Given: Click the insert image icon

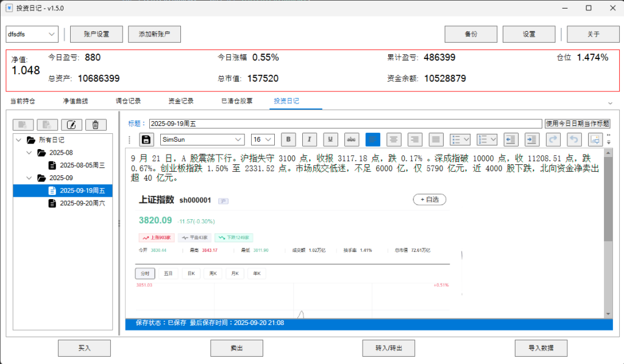Looking at the screenshot, I should (595, 139).
